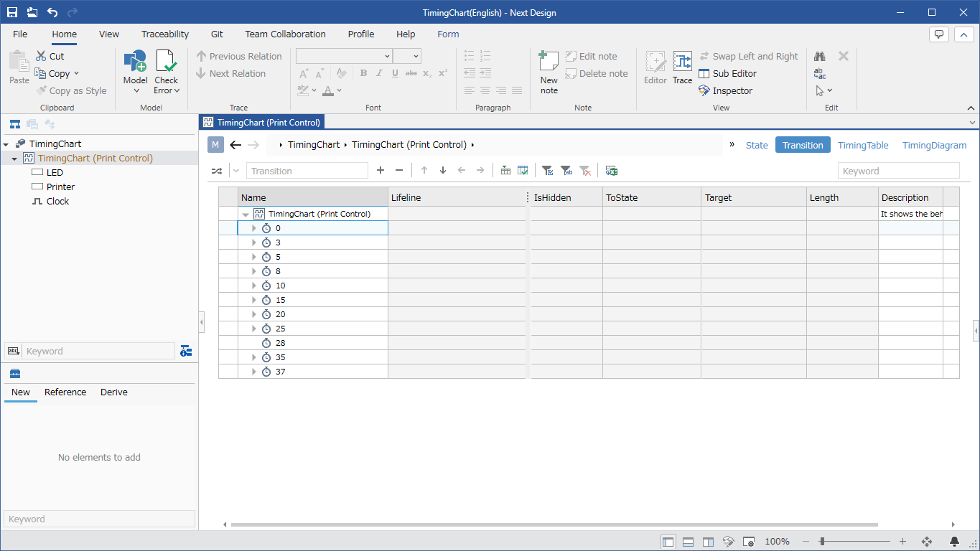
Task: Click the model tree view icon
Action: [14, 124]
